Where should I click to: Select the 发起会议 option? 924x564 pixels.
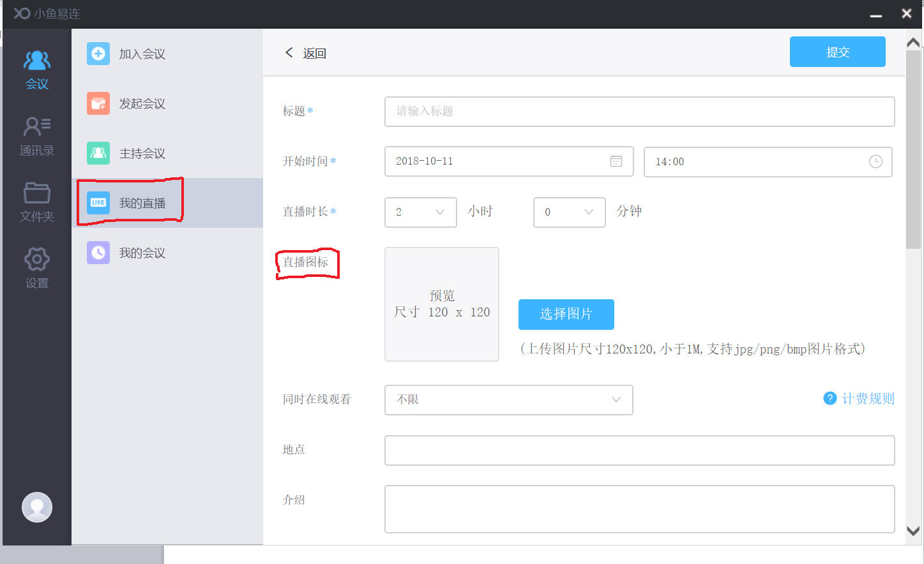[x=143, y=103]
